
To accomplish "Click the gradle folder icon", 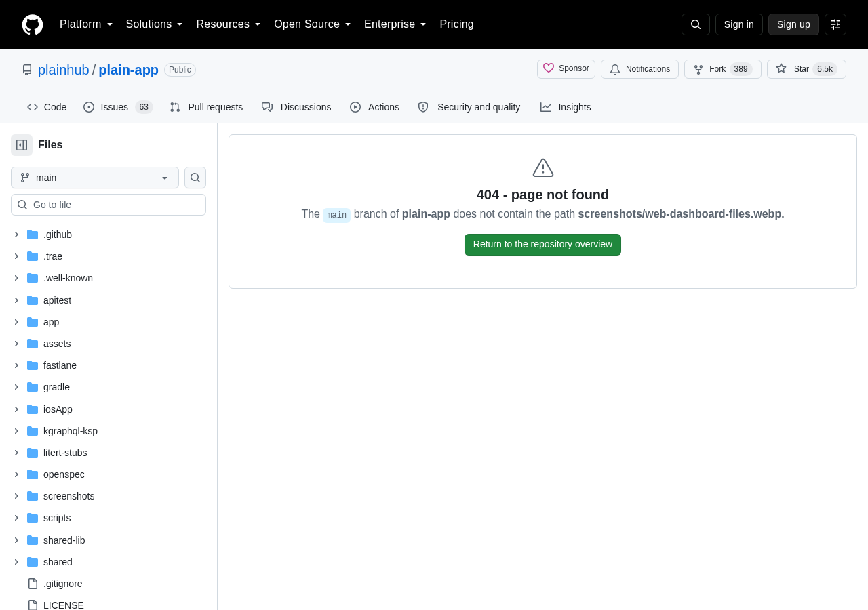I will coord(33,387).
